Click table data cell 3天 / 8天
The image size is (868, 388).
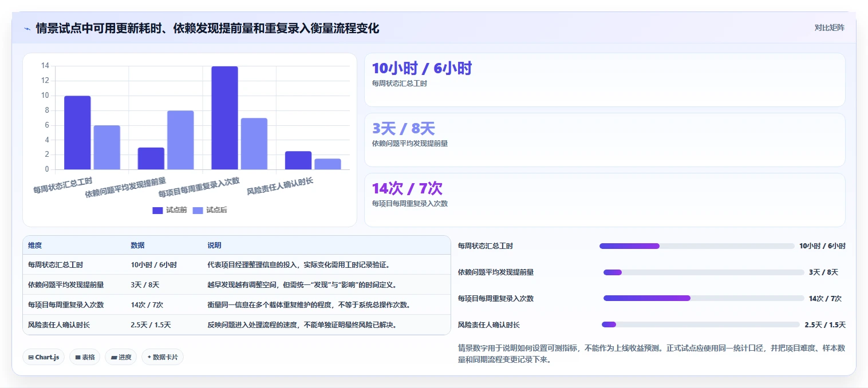(145, 284)
